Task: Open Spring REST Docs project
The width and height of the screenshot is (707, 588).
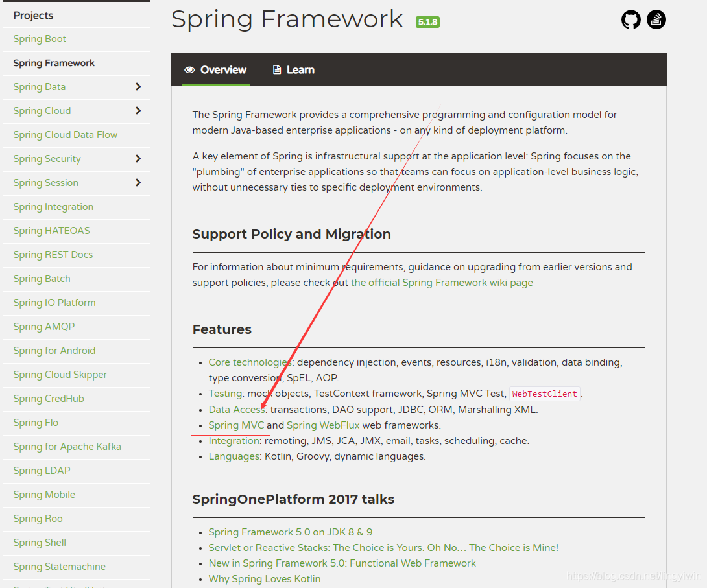Action: coord(53,255)
